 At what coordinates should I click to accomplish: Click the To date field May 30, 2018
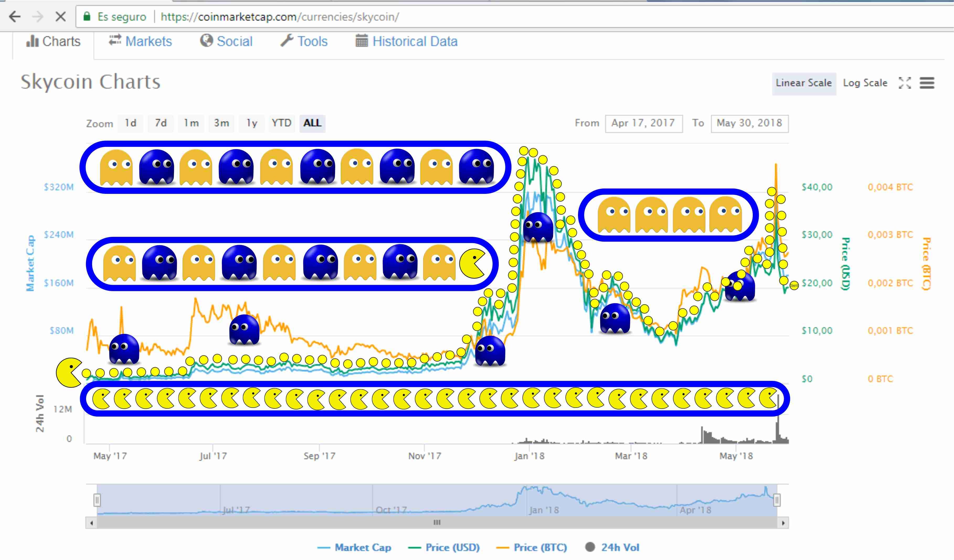pos(750,123)
